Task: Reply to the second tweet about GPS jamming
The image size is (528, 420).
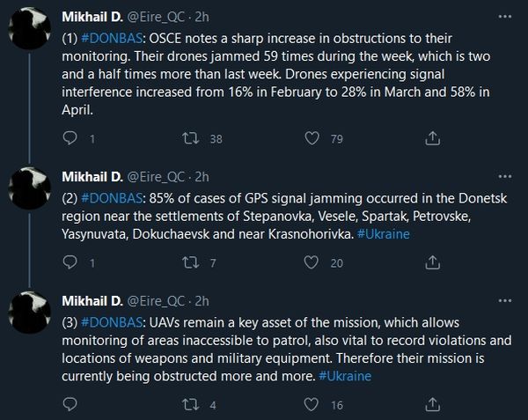Action: click(x=71, y=262)
